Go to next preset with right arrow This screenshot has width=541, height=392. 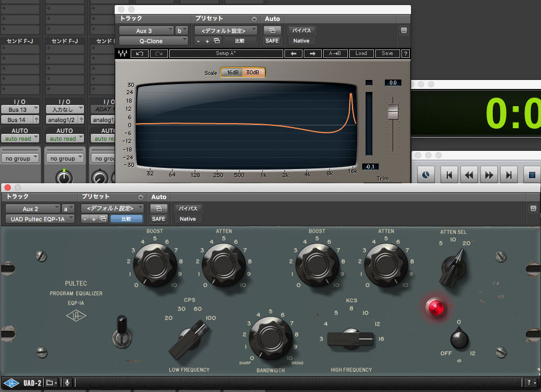[313, 53]
